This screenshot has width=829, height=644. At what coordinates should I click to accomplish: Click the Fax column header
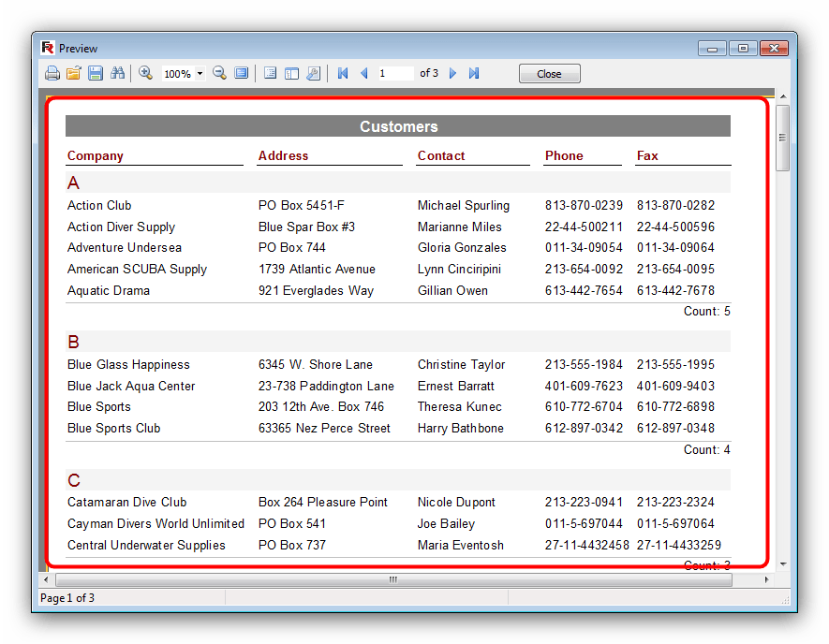coord(647,155)
